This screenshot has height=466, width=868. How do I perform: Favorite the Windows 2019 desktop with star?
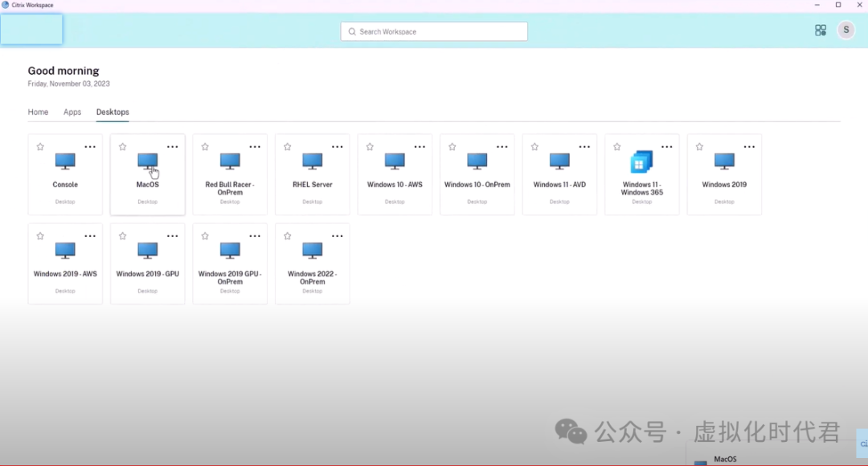pos(700,147)
